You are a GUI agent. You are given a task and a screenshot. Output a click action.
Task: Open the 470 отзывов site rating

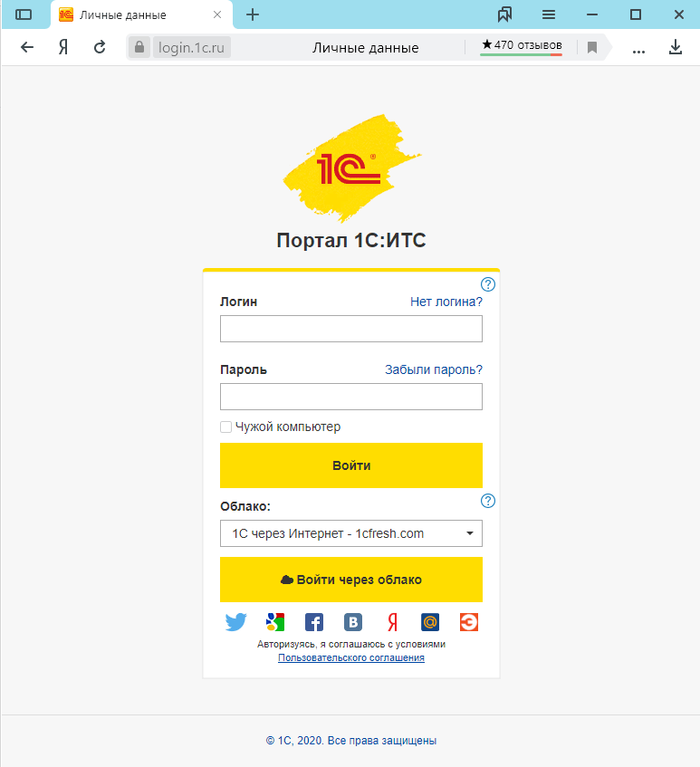click(522, 45)
